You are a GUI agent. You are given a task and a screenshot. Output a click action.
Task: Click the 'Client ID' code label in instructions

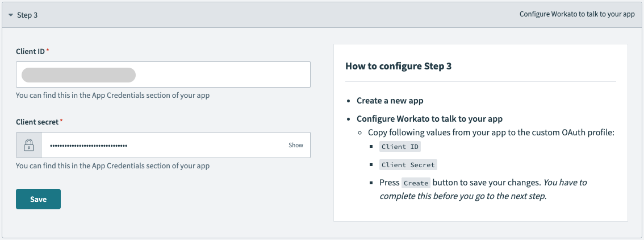(400, 147)
